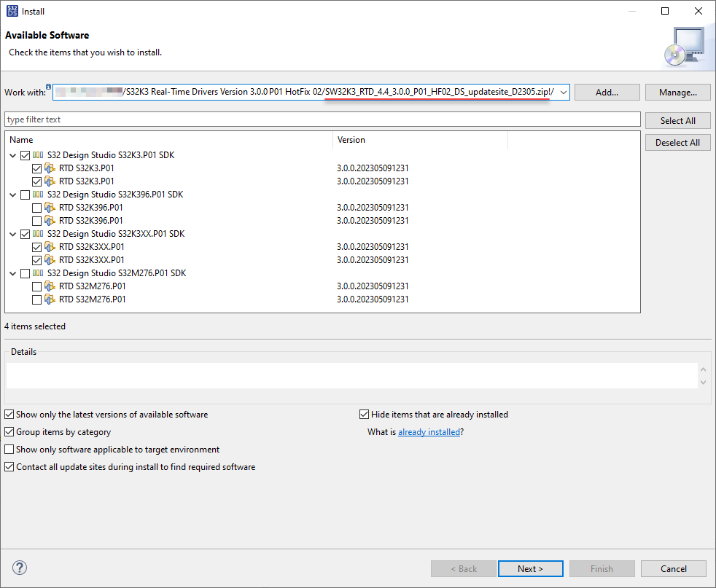716x588 pixels.
Task: Disable Group items by category
Action: [9, 432]
